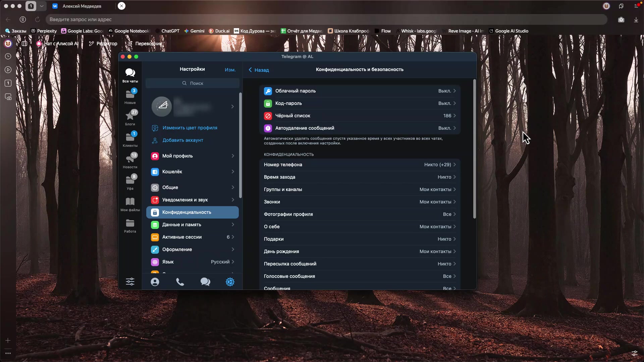Click the Chats bubble icon in bottom bar
This screenshot has width=644, height=362.
tap(205, 282)
